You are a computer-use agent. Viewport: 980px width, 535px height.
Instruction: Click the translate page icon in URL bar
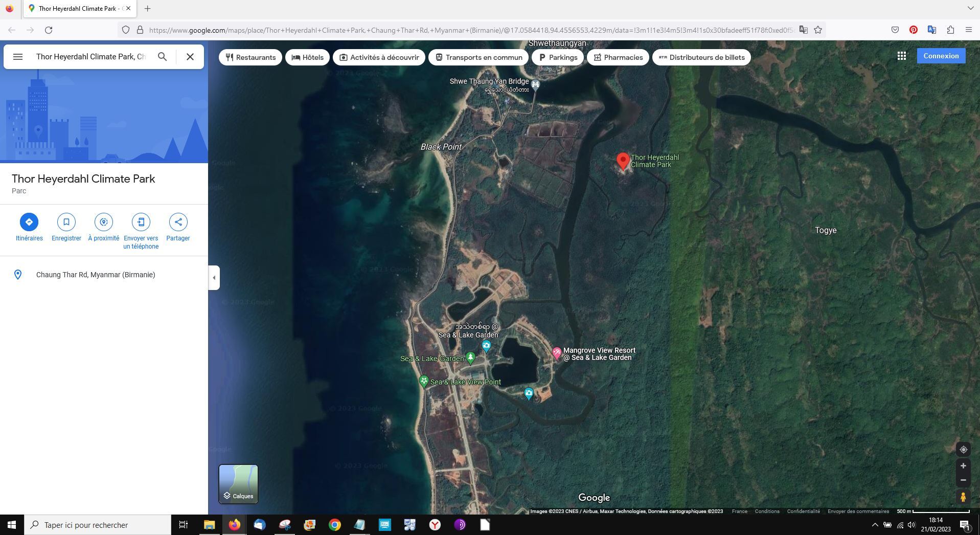pos(804,30)
